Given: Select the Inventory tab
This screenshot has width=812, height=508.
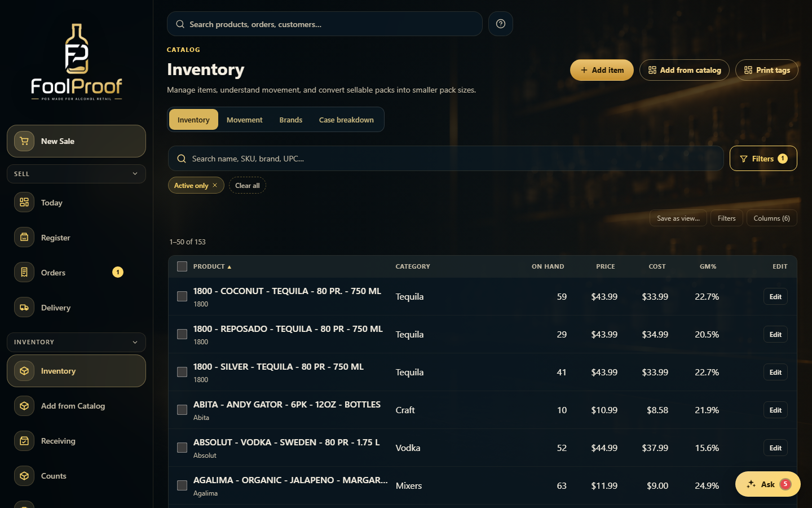Looking at the screenshot, I should click(193, 120).
